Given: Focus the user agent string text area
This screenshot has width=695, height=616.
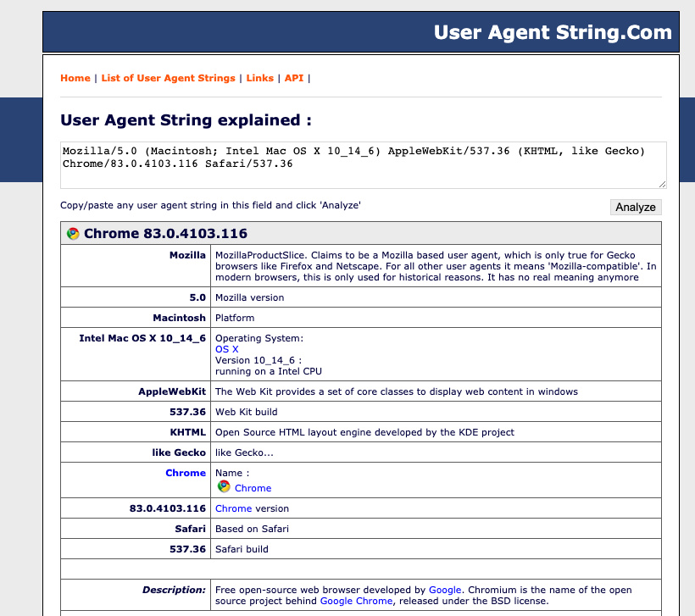Looking at the screenshot, I should 364,165.
